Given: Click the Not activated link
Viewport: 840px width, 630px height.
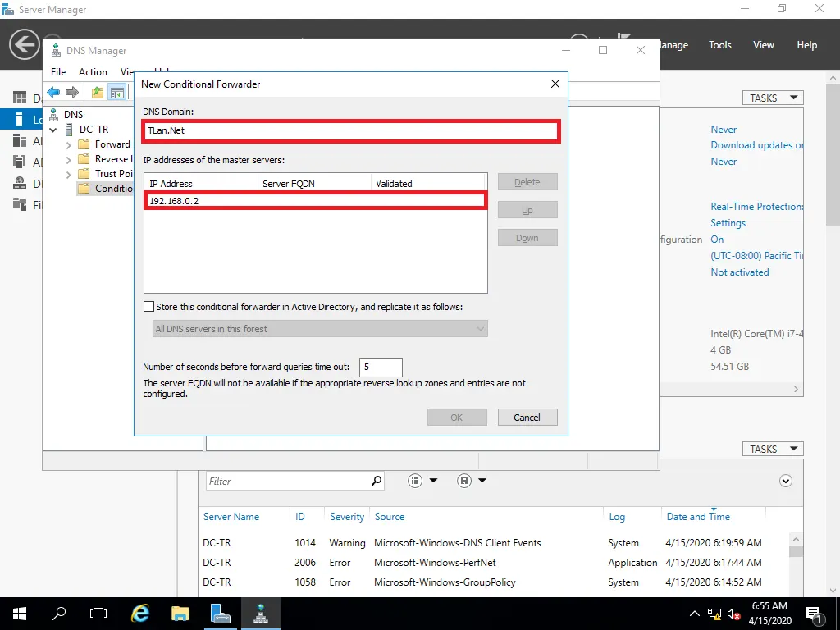Looking at the screenshot, I should 740,272.
